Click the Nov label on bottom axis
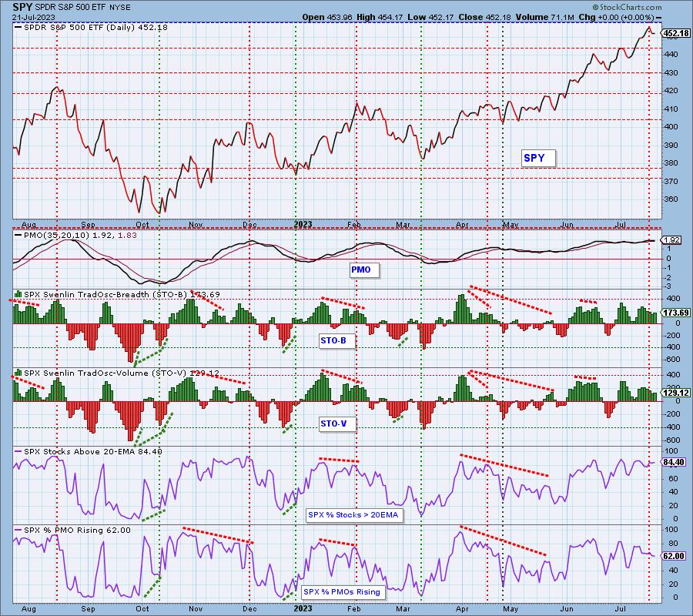This screenshot has height=616, width=693. [x=196, y=608]
